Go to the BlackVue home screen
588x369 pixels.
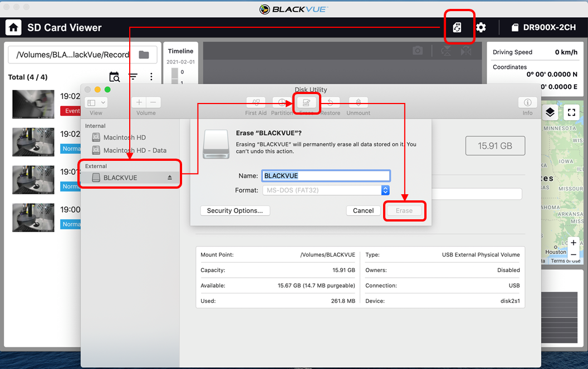[13, 27]
